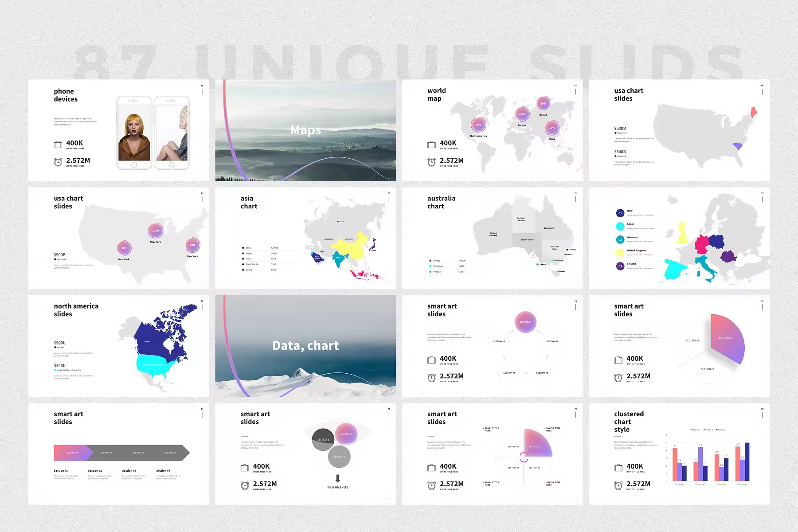Select the right phone mockup with seated woman
This screenshot has height=532, width=798.
172,133
